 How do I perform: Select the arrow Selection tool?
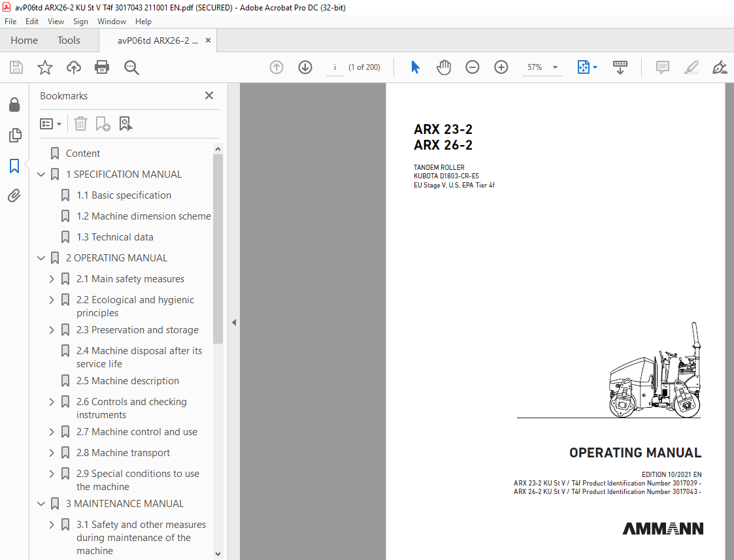click(415, 67)
